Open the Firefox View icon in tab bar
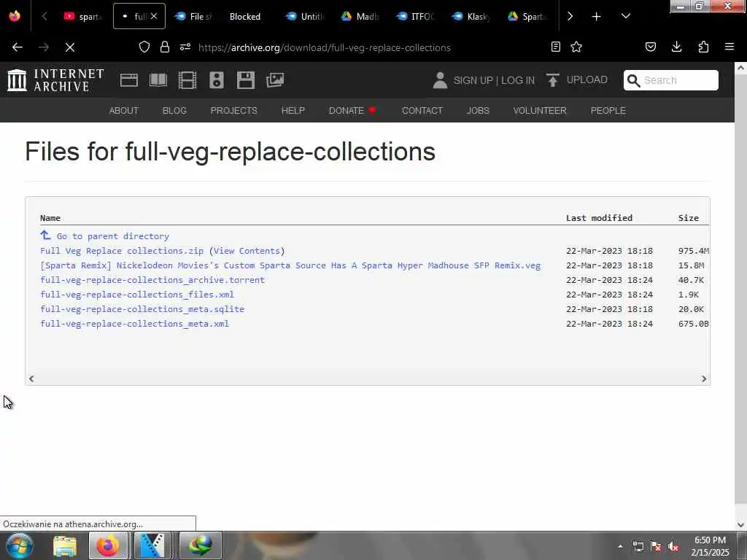 (x=15, y=16)
